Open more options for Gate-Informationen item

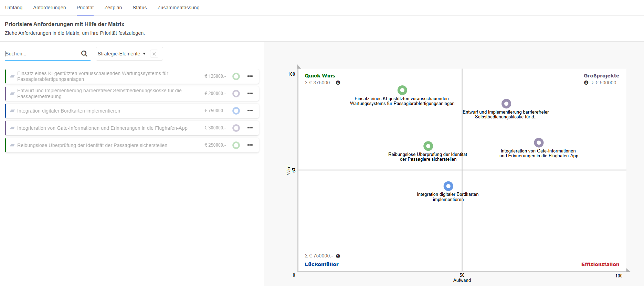pyautogui.click(x=250, y=128)
